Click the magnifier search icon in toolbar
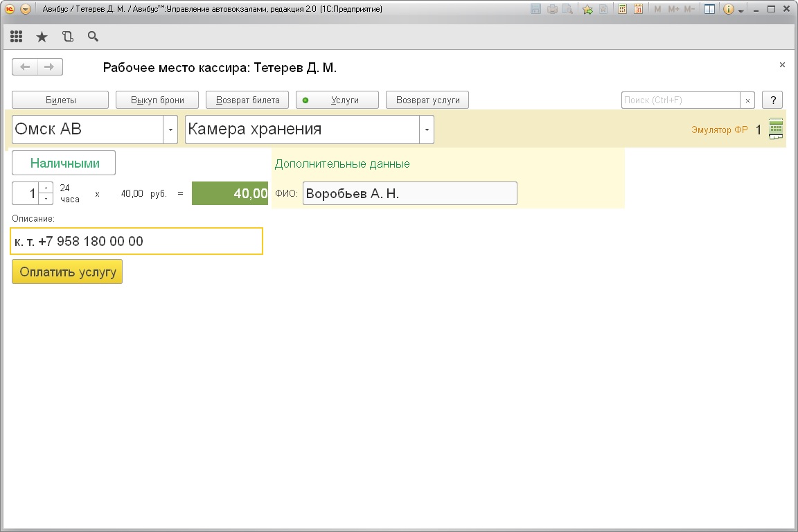 coord(93,37)
